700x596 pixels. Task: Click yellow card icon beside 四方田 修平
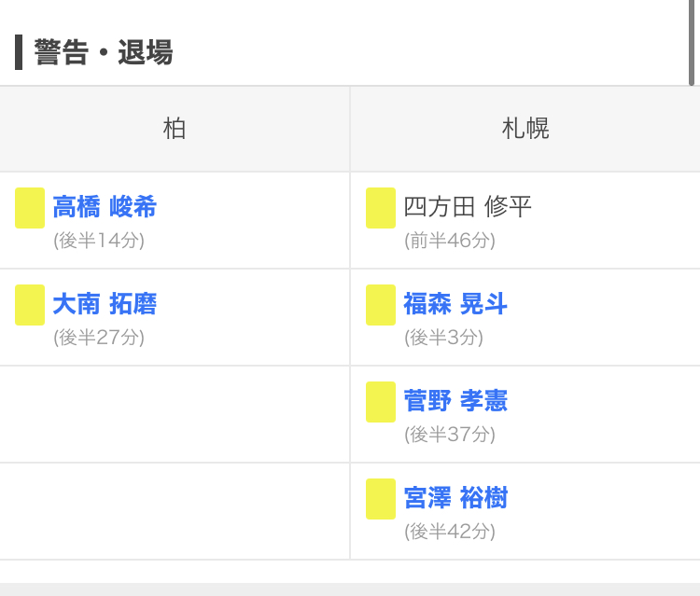pyautogui.click(x=381, y=208)
